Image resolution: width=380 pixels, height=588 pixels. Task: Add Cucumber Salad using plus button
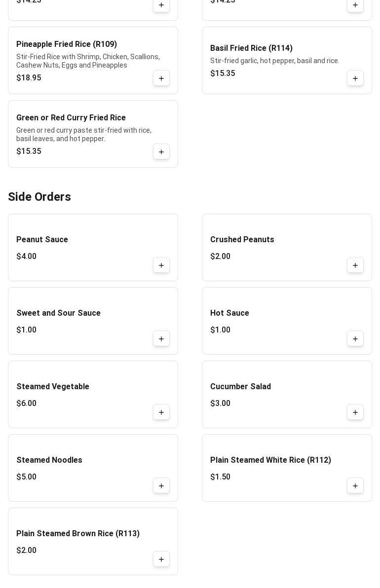pos(355,412)
